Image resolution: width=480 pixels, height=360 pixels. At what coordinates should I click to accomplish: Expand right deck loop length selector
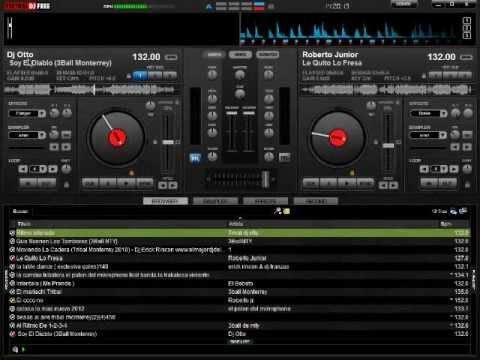coord(440,169)
